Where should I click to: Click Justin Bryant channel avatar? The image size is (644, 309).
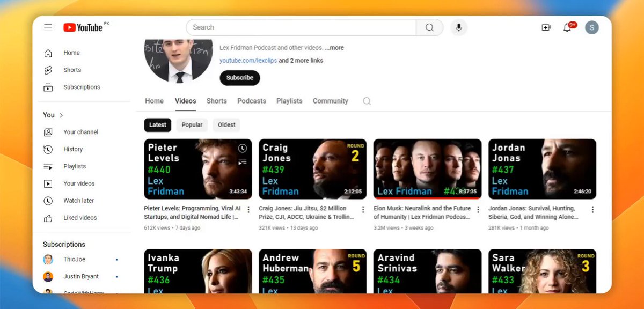click(x=48, y=277)
